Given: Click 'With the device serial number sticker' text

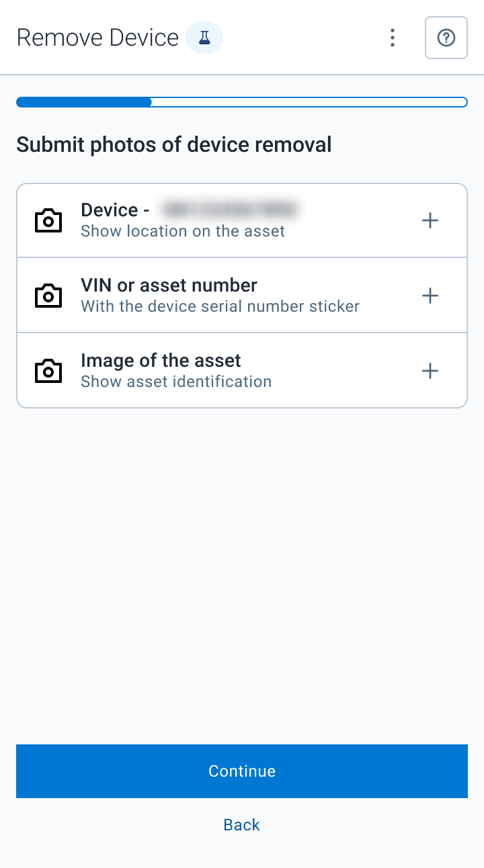Looking at the screenshot, I should (x=220, y=306).
